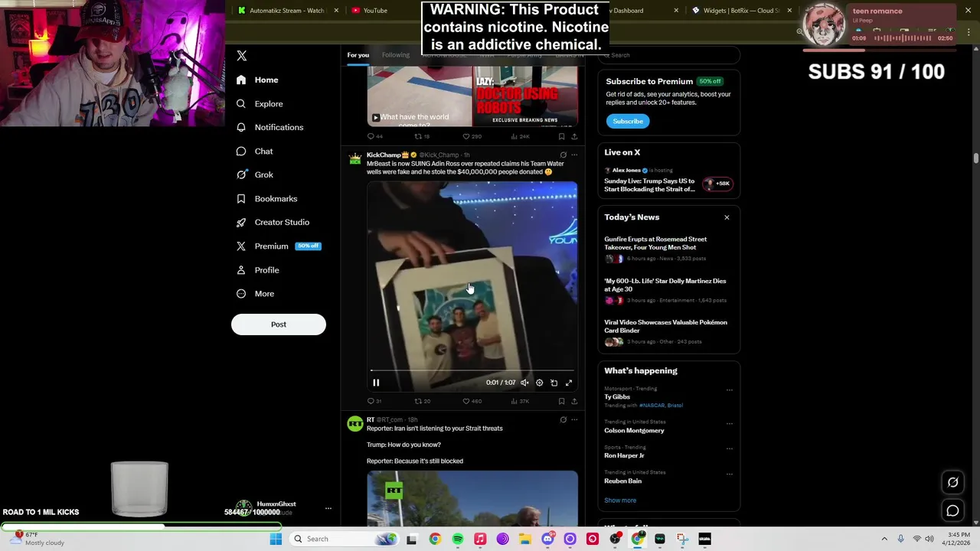
Task: Share the KickChamp post
Action: (574, 401)
